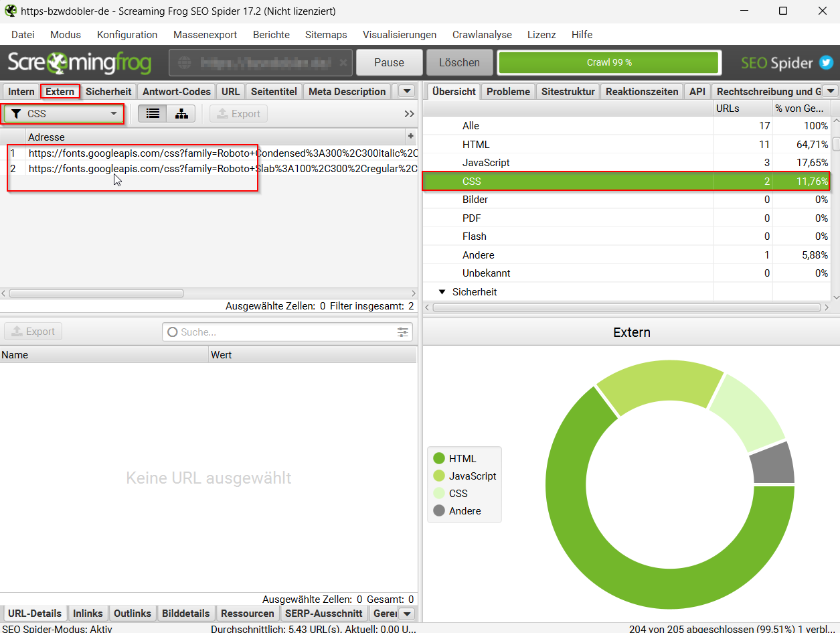Open the Massenexport menu
This screenshot has width=840, height=633.
(x=205, y=35)
